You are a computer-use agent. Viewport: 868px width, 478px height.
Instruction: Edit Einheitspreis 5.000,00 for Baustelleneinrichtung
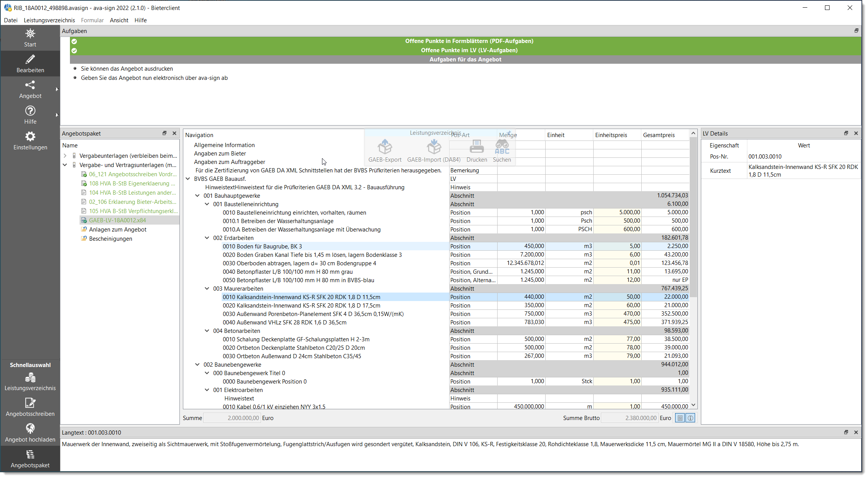click(617, 212)
